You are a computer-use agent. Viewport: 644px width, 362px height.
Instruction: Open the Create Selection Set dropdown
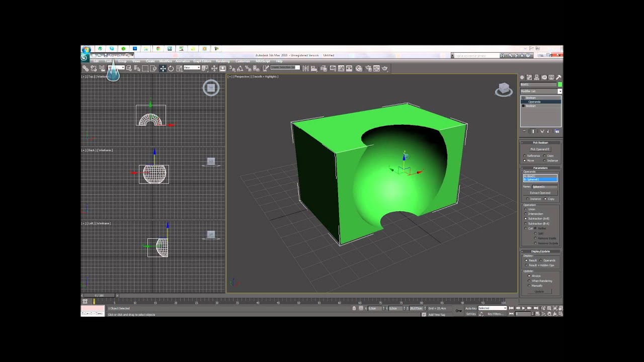(285, 67)
